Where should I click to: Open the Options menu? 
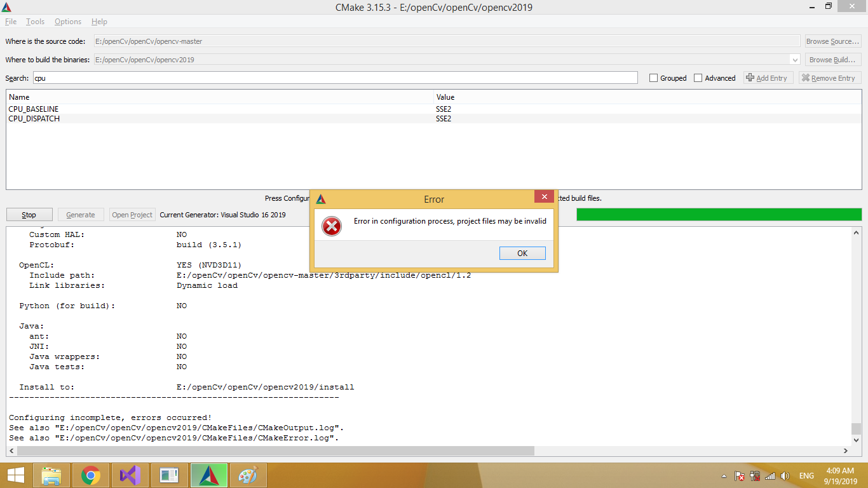pyautogui.click(x=68, y=22)
